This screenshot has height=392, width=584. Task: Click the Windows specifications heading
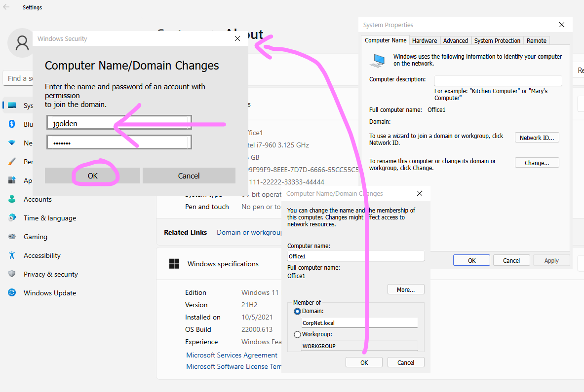[x=223, y=264]
